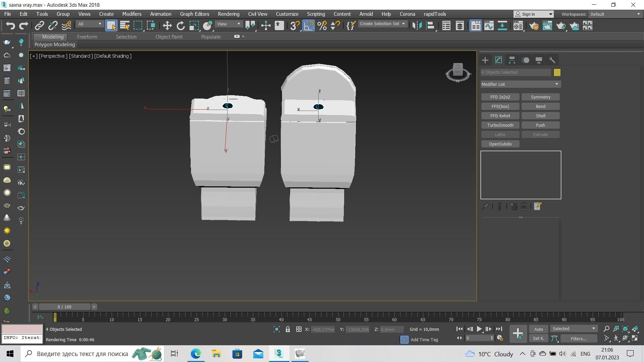The height and width of the screenshot is (362, 644).
Task: Apply the OpenSubdiv modifier
Action: [500, 144]
